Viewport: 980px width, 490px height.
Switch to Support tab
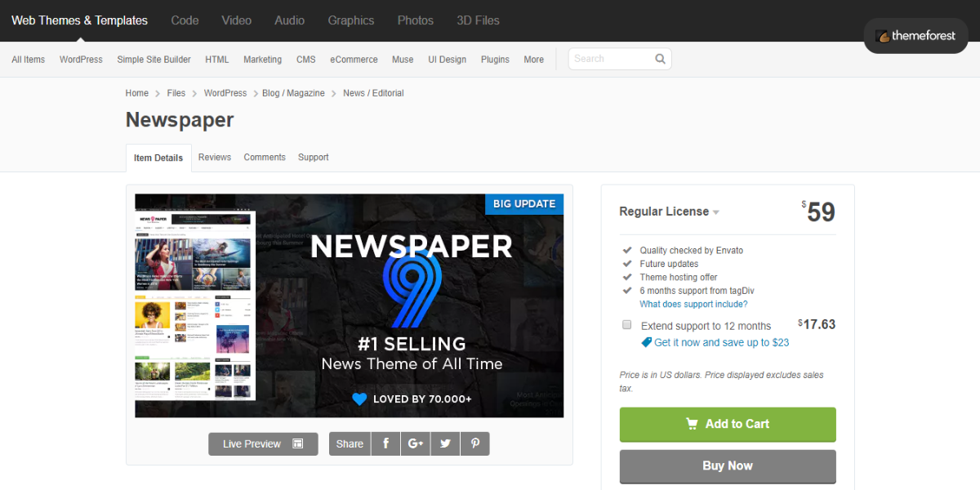point(314,157)
